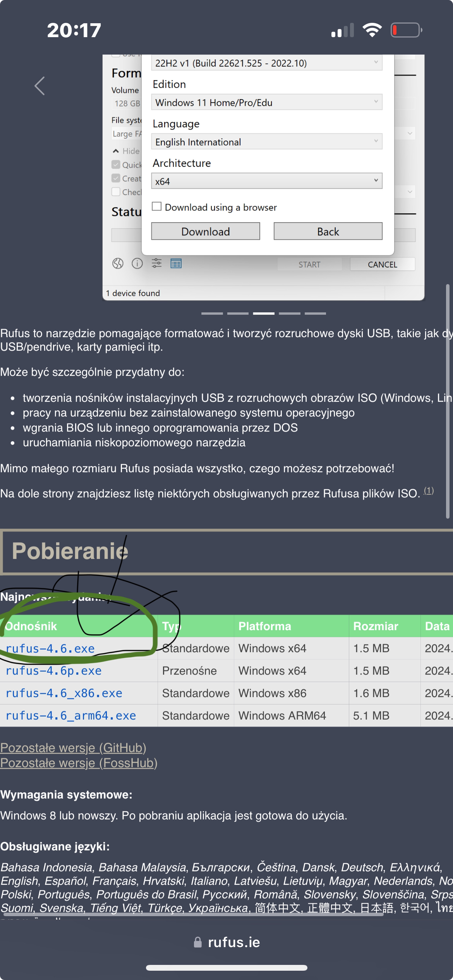Click the Wymagania systemowe heading

[x=66, y=795]
